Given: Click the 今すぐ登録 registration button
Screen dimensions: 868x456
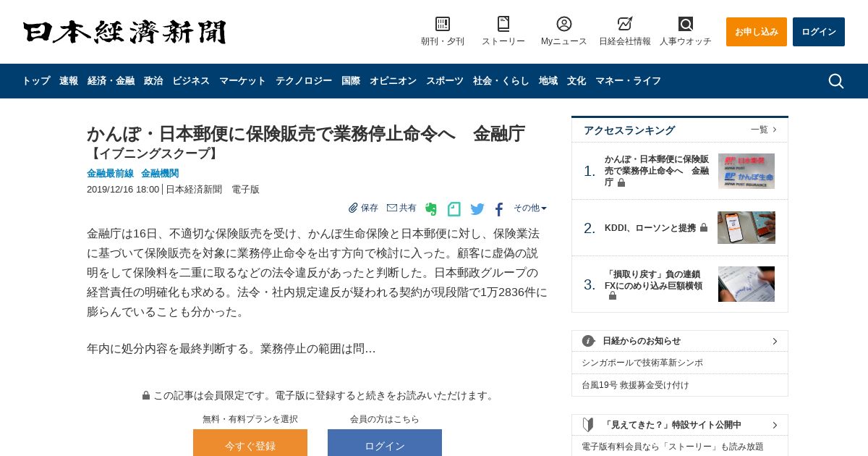Looking at the screenshot, I should (x=250, y=442).
